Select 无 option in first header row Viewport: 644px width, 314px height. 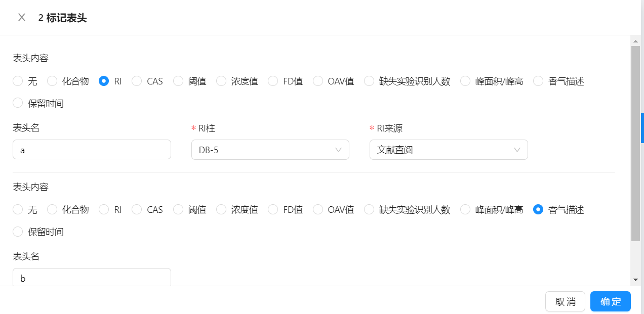coord(18,81)
